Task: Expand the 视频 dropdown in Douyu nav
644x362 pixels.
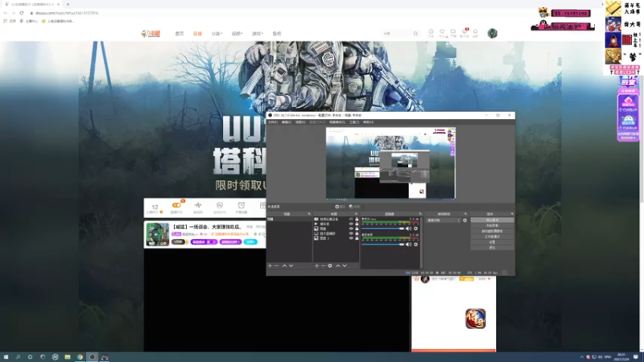Action: 237,34
